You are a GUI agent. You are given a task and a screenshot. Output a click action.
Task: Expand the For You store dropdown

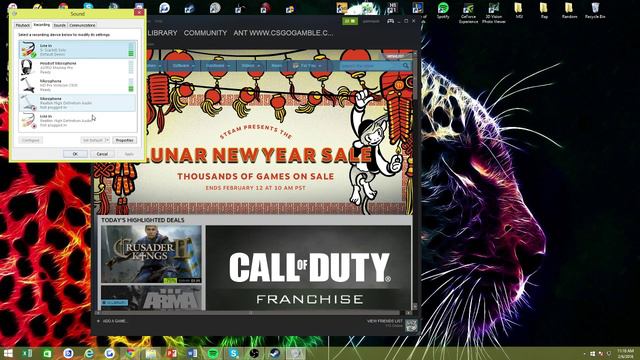point(307,66)
